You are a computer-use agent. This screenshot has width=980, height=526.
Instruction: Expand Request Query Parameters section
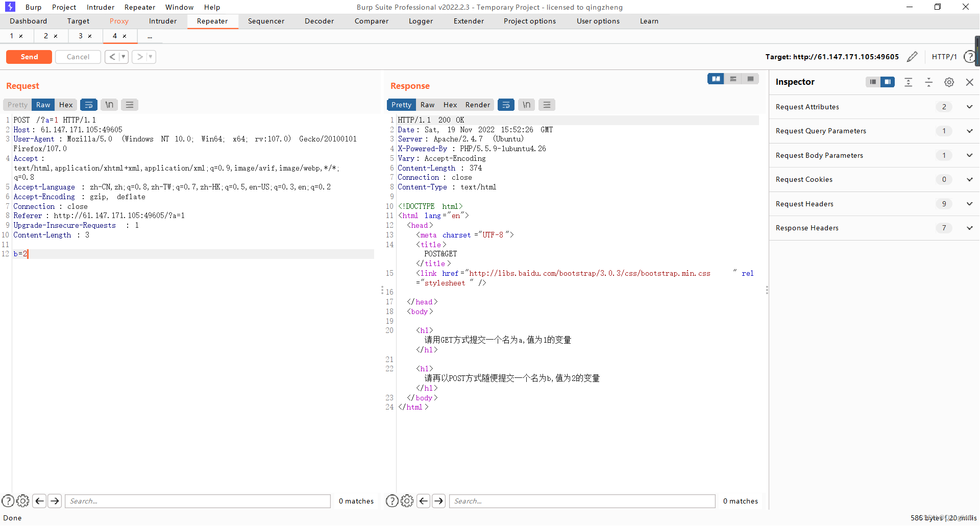[969, 131]
